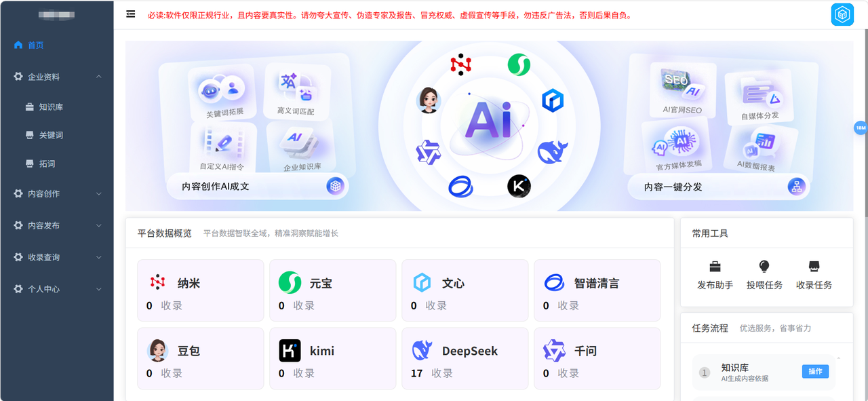The width and height of the screenshot is (868, 401).
Task: Open the 文心 data card
Action: click(x=465, y=290)
